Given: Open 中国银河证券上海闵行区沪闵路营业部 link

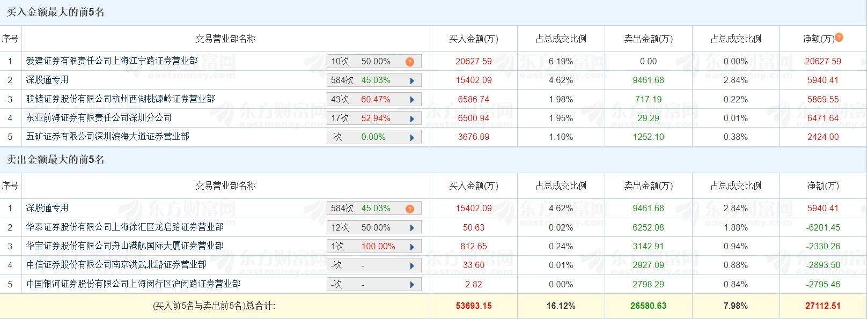Looking at the screenshot, I should point(133,284).
